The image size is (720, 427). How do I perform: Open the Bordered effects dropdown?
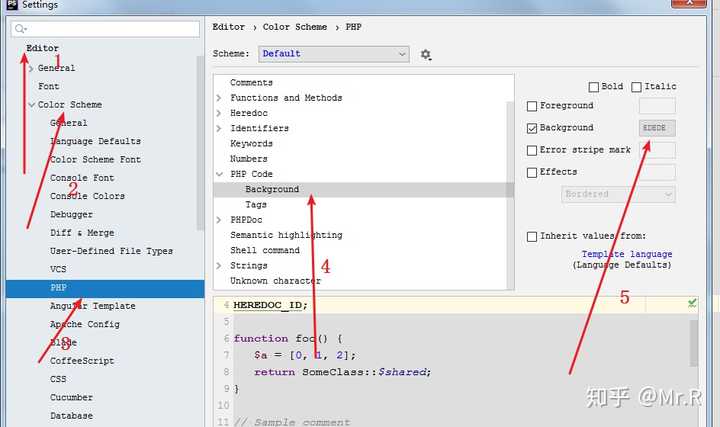pyautogui.click(x=618, y=194)
